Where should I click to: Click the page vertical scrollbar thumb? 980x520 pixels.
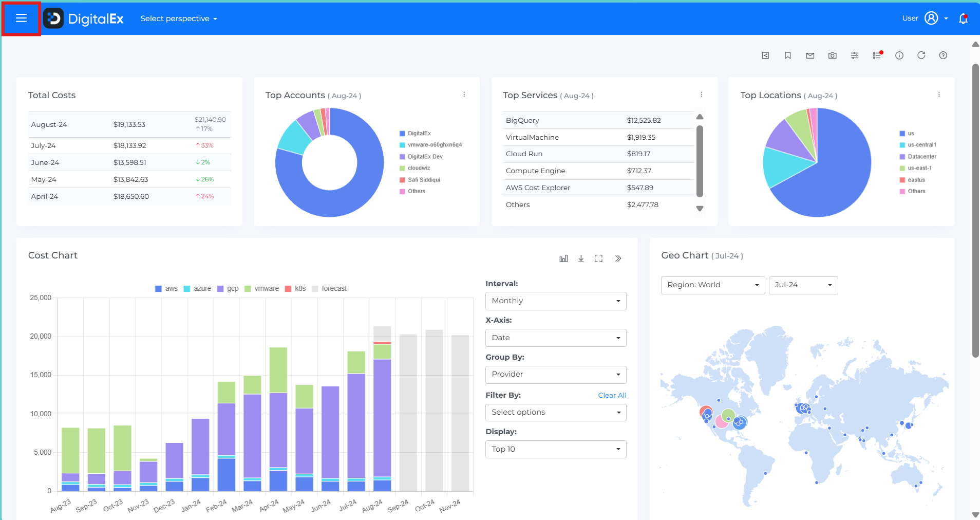975,211
